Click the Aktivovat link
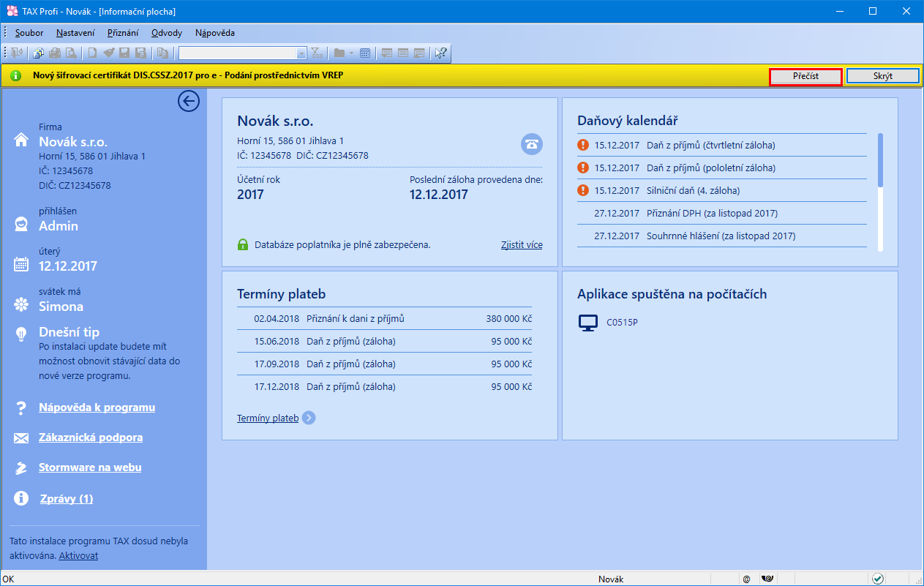 tap(78, 555)
